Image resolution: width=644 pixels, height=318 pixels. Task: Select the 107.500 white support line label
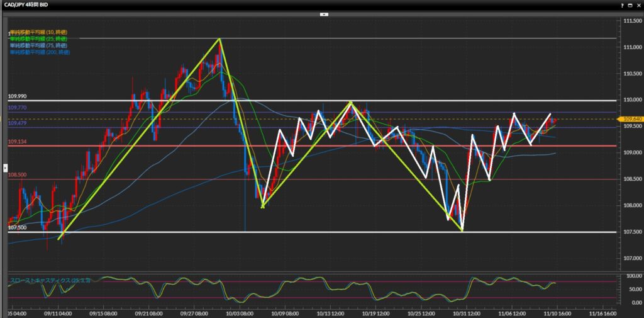pyautogui.click(x=18, y=228)
